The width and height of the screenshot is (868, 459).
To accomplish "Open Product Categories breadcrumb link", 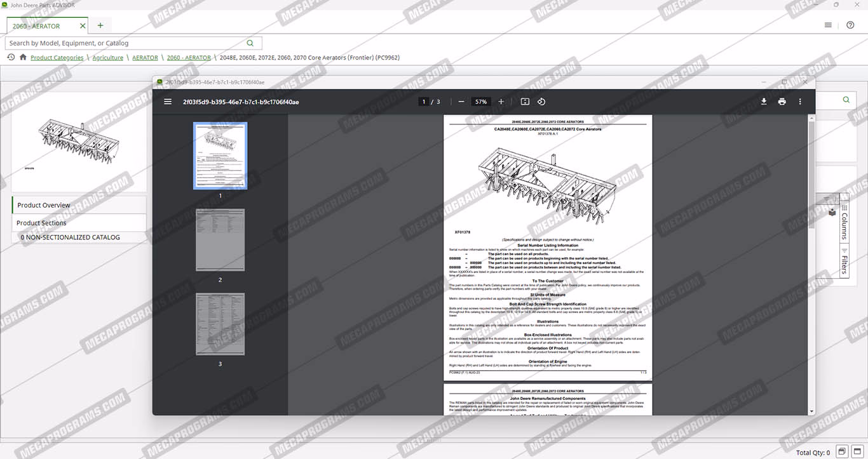I will [x=57, y=58].
